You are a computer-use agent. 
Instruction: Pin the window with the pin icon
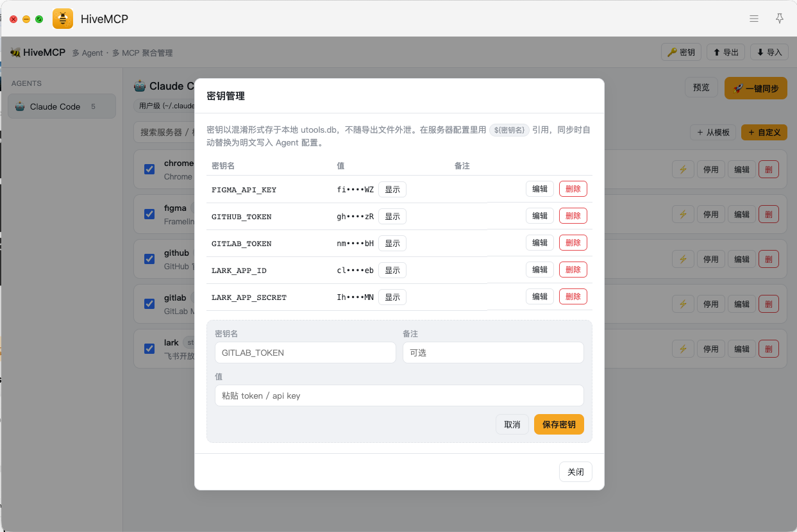(780, 19)
